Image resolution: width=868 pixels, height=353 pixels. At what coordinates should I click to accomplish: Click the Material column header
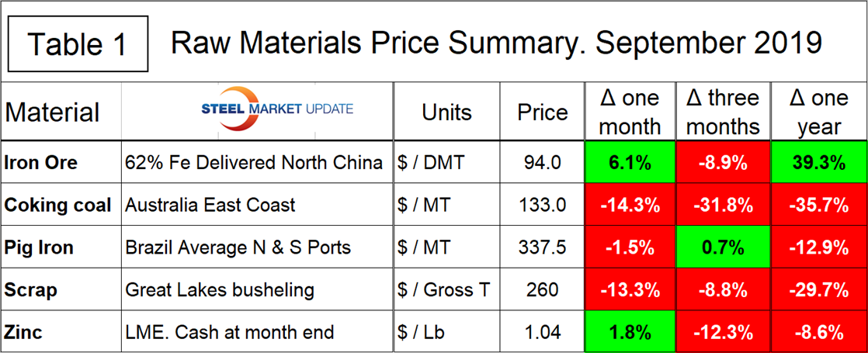point(53,112)
